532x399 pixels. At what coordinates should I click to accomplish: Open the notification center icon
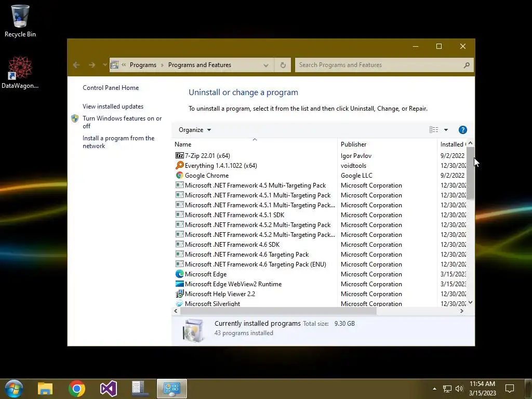pos(509,389)
